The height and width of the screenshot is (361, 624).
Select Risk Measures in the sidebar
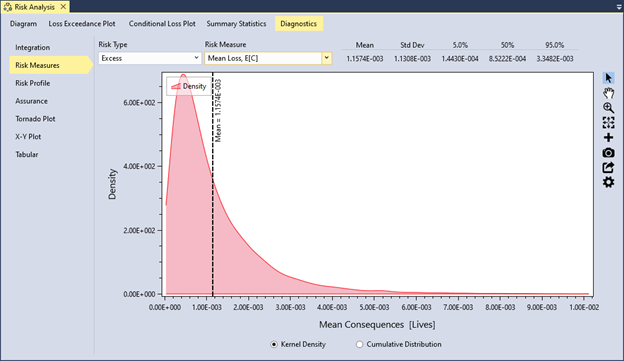coord(51,65)
